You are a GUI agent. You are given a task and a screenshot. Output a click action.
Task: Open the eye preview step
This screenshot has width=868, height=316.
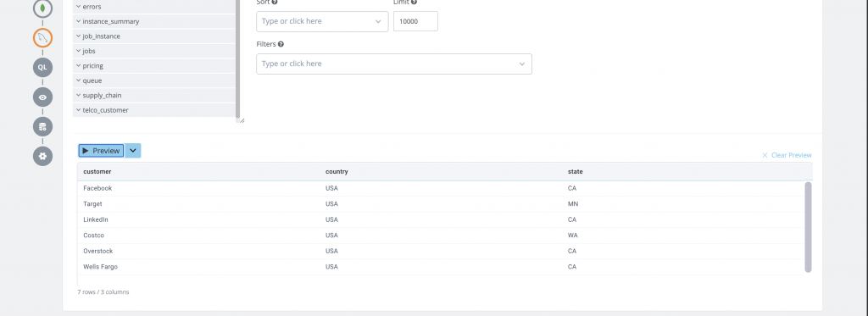point(42,97)
